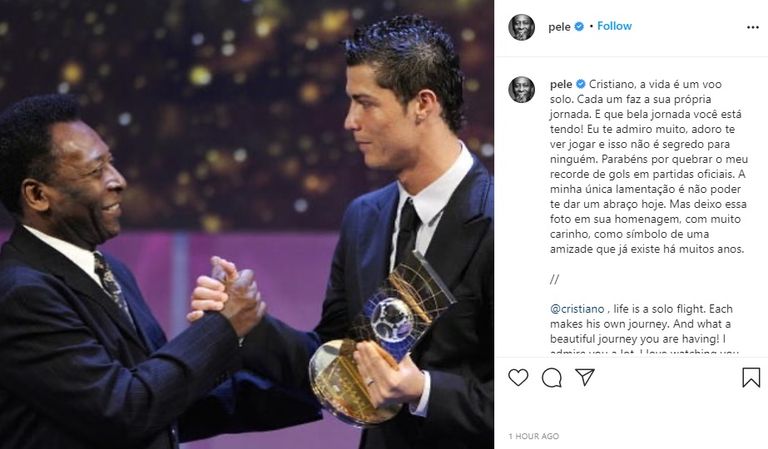Click the bullet separator before Follow

click(591, 26)
